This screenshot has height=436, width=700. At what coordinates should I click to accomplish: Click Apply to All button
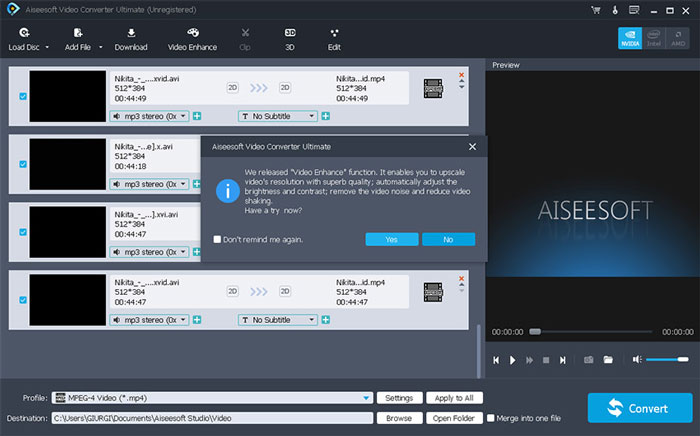click(x=454, y=398)
